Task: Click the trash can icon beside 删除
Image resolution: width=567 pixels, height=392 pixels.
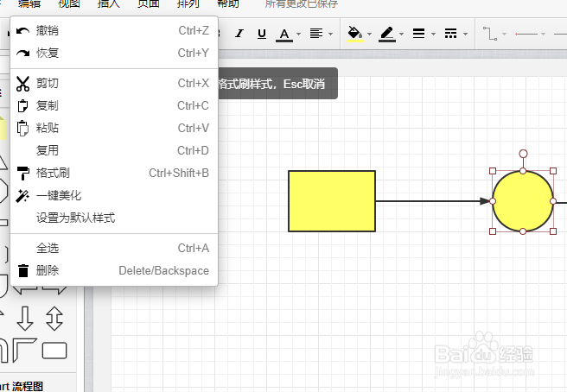Action: [23, 270]
